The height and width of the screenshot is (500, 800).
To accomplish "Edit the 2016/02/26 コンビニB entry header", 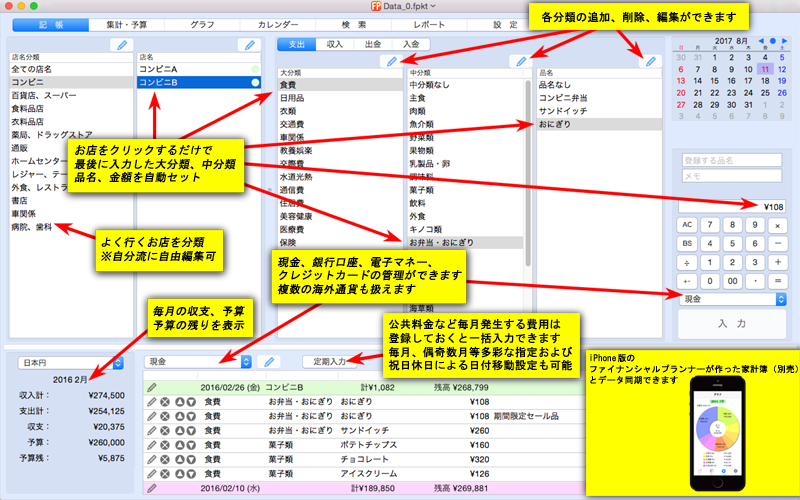I will coord(152,388).
